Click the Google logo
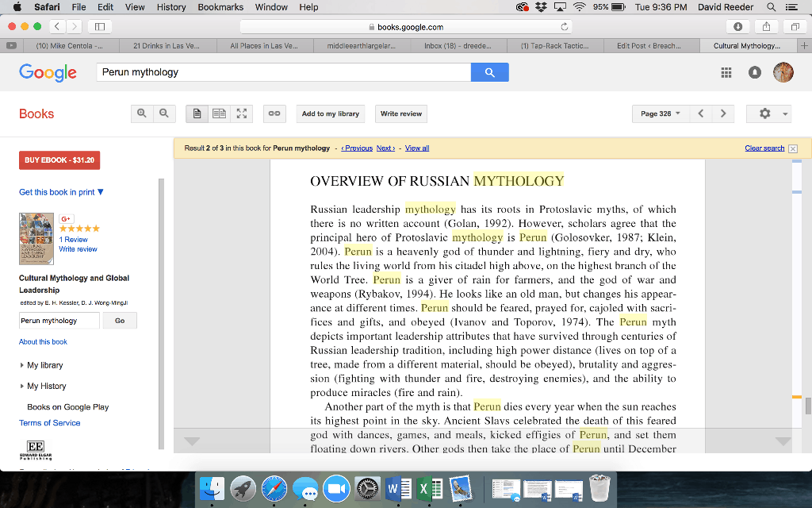812x508 pixels. tap(48, 72)
